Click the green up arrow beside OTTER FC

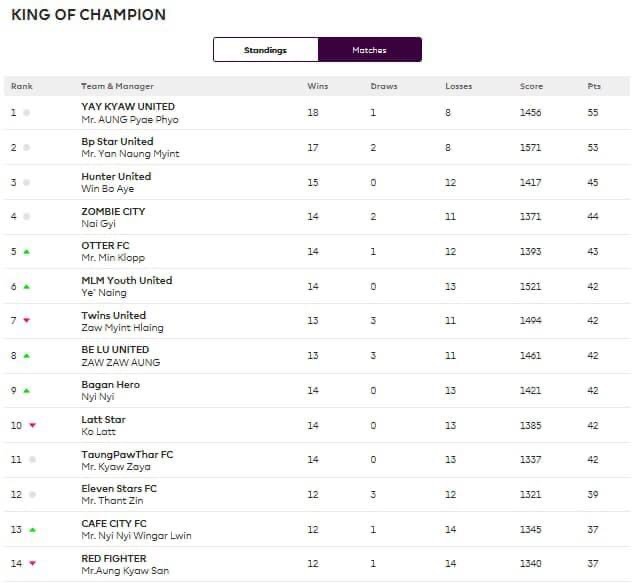tap(26, 252)
